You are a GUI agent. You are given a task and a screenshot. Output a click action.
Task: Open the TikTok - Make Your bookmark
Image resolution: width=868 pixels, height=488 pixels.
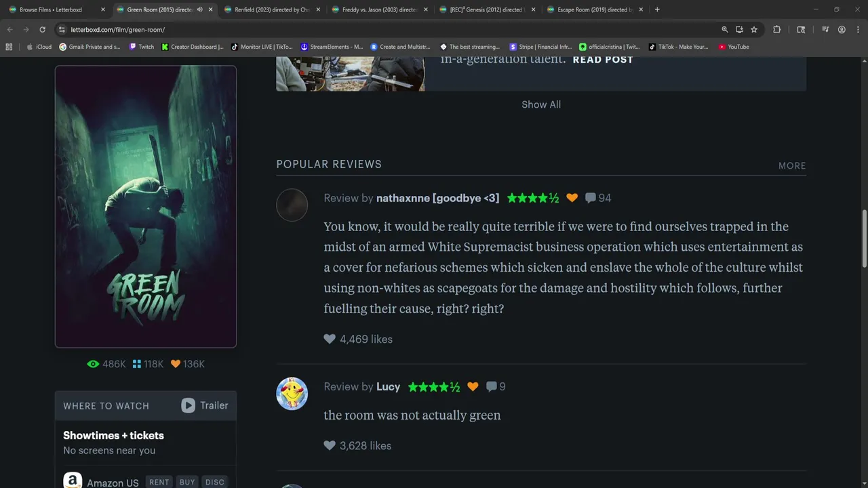pyautogui.click(x=678, y=47)
